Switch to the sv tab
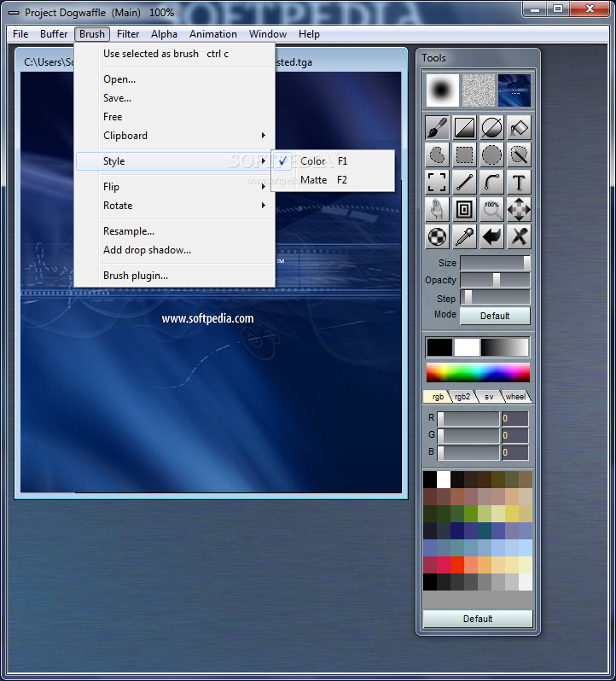The image size is (616, 681). (489, 397)
